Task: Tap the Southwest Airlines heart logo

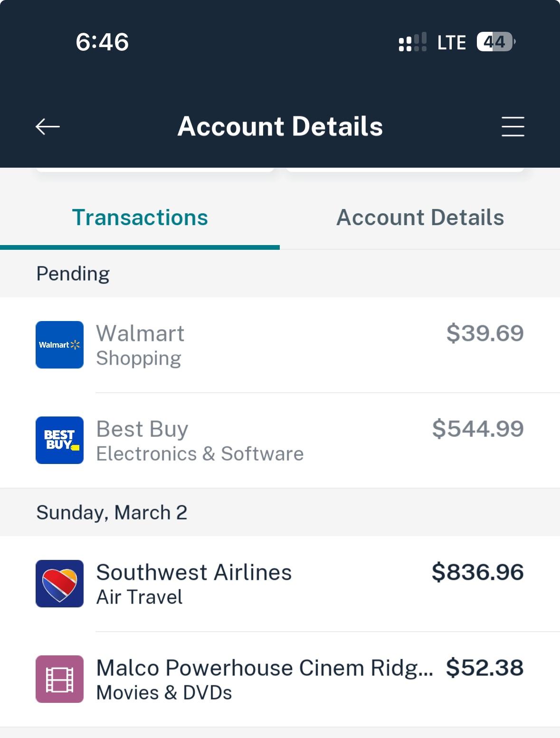Action: click(x=59, y=584)
